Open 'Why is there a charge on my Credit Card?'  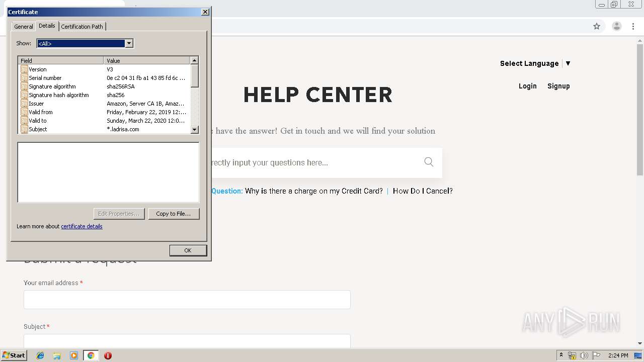point(314,191)
